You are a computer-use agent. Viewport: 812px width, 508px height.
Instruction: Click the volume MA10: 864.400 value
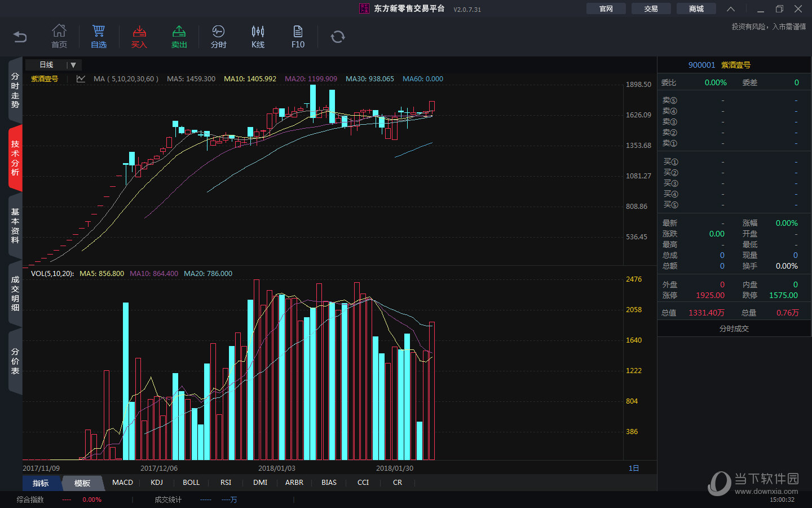pyautogui.click(x=154, y=274)
